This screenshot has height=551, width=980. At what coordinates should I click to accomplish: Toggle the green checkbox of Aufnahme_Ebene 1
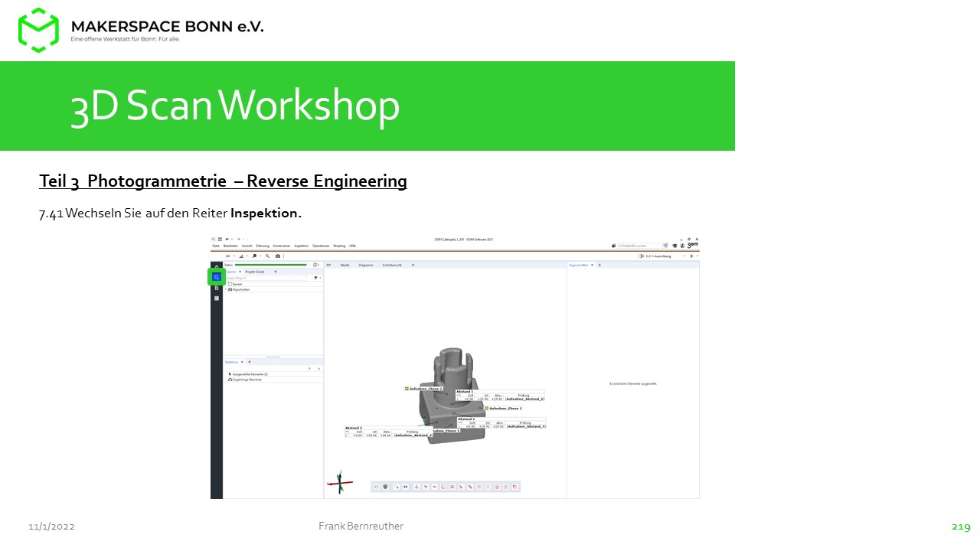tap(486, 408)
